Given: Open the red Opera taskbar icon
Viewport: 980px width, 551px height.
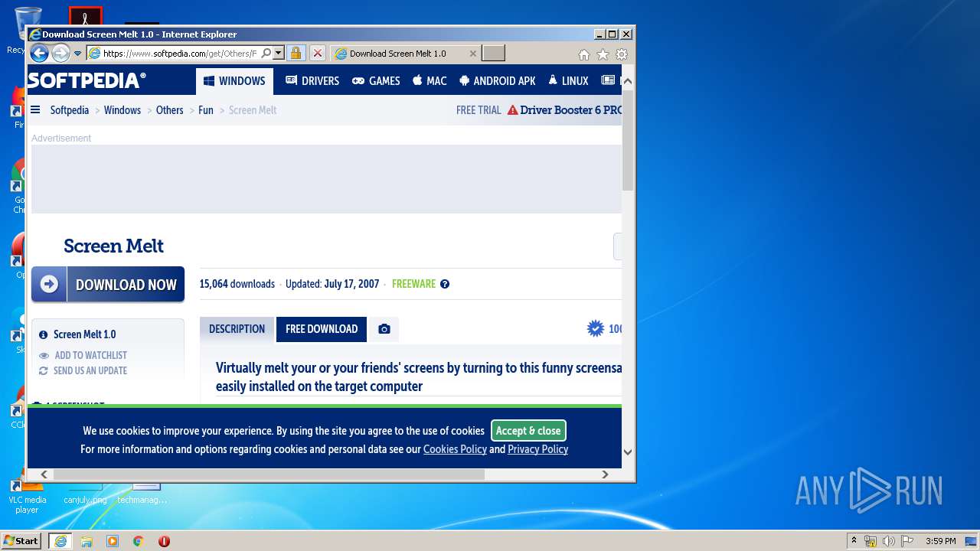Looking at the screenshot, I should pyautogui.click(x=164, y=541).
